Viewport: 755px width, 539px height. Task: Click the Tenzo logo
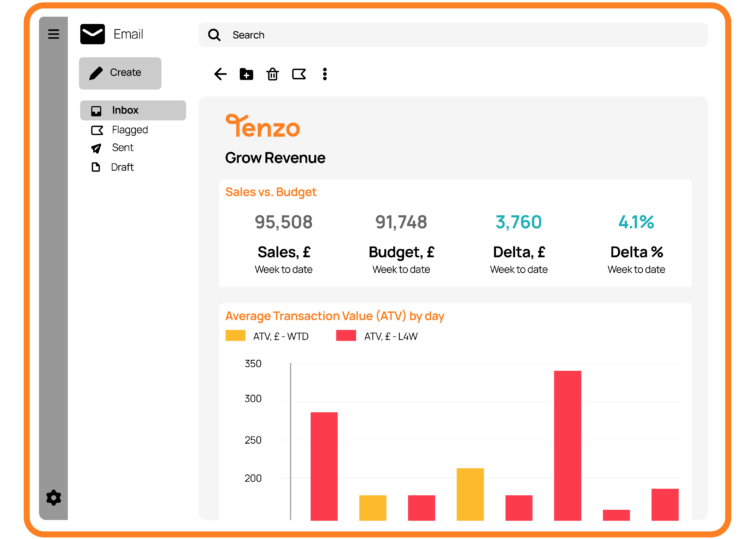click(x=262, y=126)
